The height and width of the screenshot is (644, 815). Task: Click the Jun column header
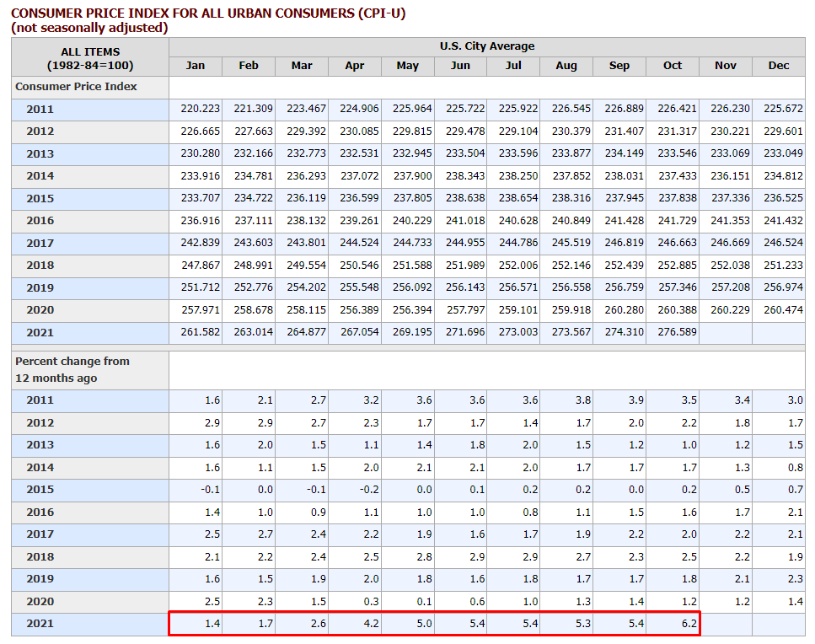[x=460, y=66]
